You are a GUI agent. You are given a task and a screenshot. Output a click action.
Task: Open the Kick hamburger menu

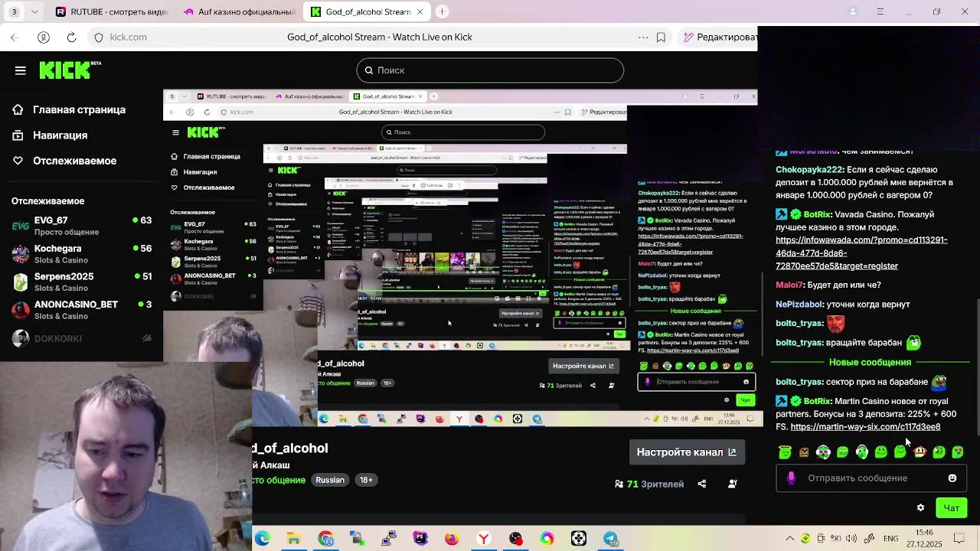coord(21,70)
